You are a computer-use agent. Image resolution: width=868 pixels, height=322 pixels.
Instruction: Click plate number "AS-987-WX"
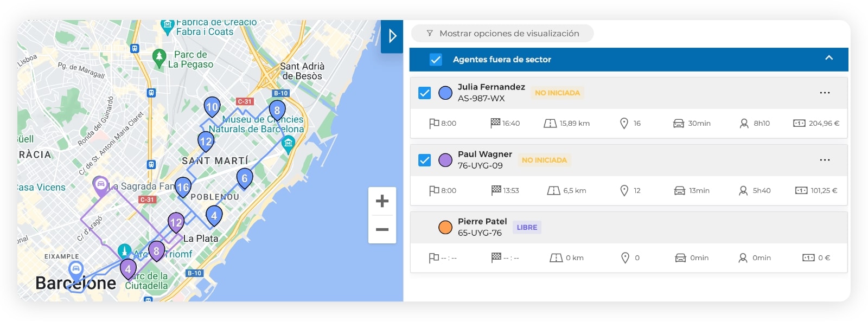click(481, 98)
